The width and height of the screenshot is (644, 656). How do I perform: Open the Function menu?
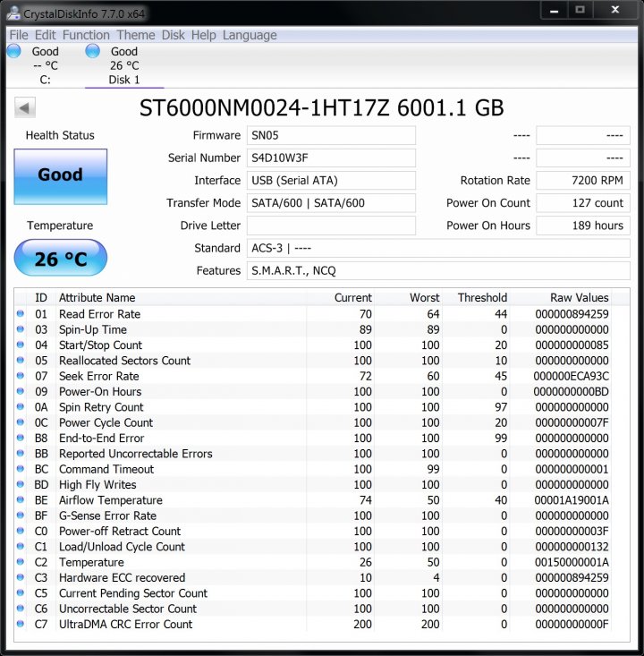coord(86,35)
